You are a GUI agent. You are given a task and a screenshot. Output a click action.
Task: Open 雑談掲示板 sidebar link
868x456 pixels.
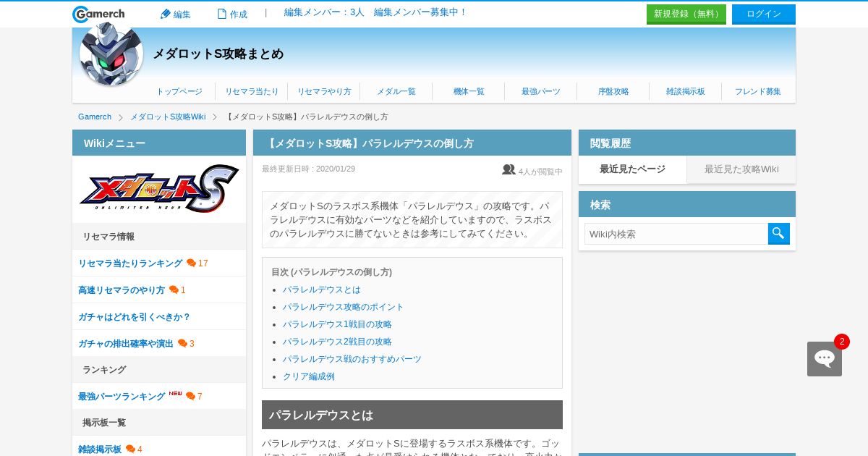click(x=100, y=449)
